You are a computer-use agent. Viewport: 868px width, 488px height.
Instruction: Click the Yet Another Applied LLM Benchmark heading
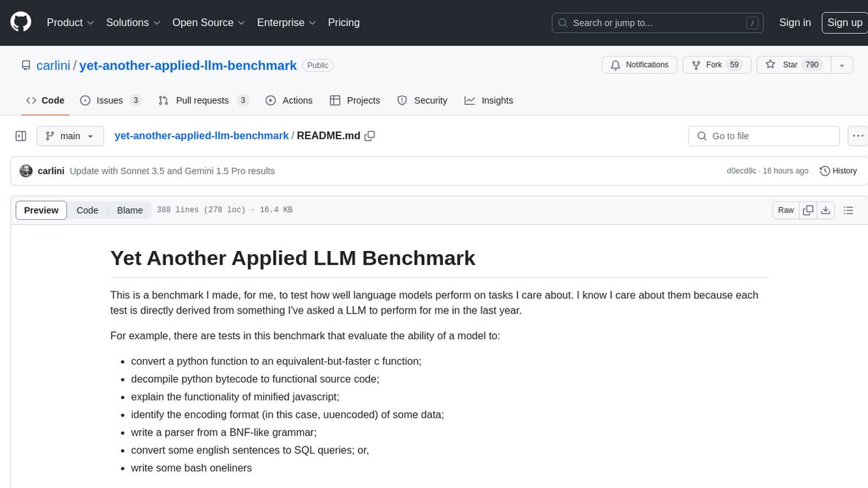(293, 258)
